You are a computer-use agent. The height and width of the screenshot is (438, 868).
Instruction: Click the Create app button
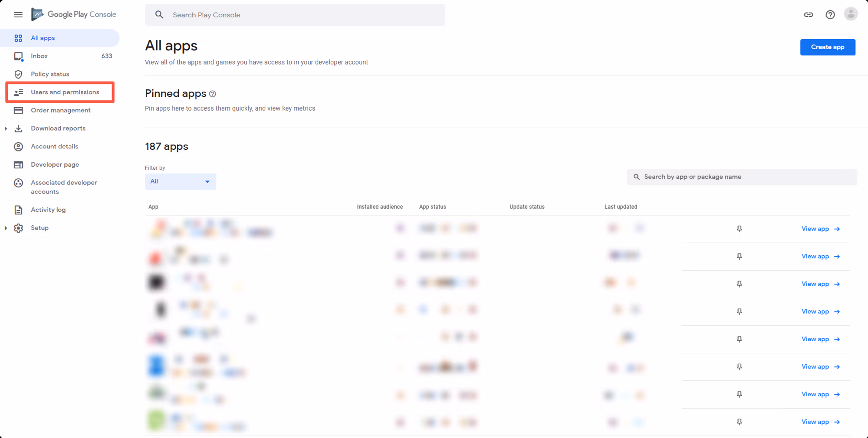827,47
